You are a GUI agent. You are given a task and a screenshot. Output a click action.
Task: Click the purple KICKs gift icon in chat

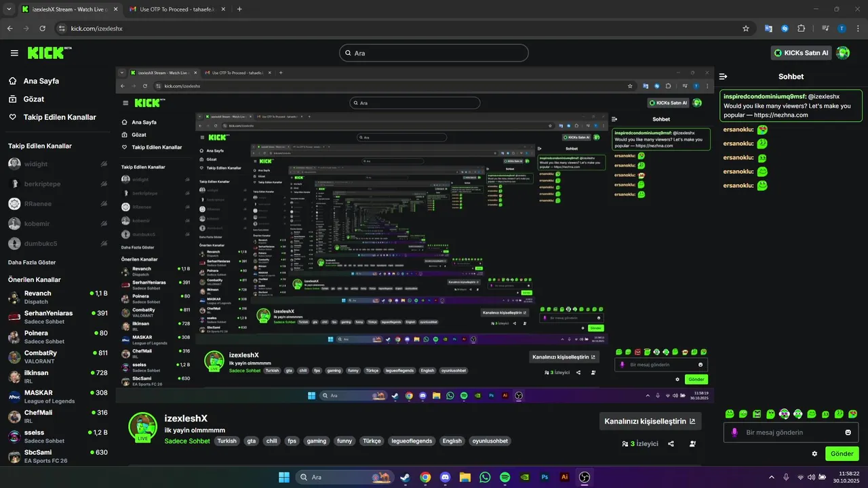pyautogui.click(x=734, y=432)
